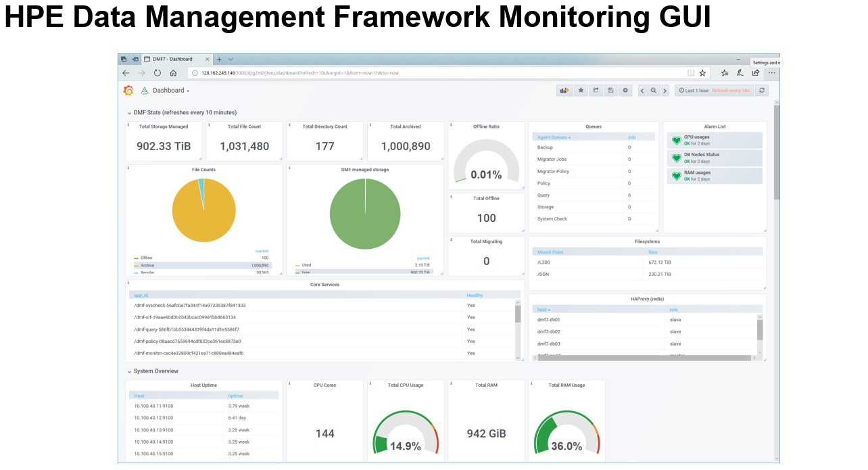Click File Counts panel title
The image size is (868, 470).
(203, 170)
